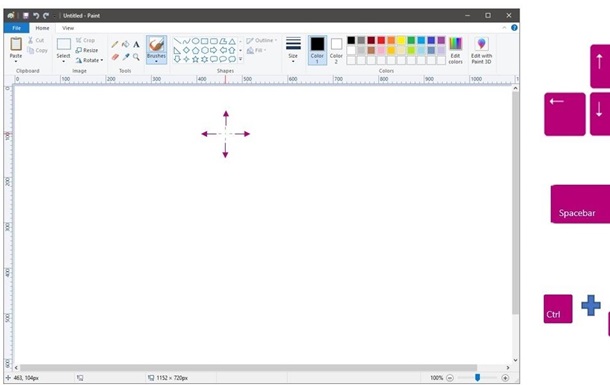Choose the Right triangle shape
610x385 pixels.
[177, 51]
